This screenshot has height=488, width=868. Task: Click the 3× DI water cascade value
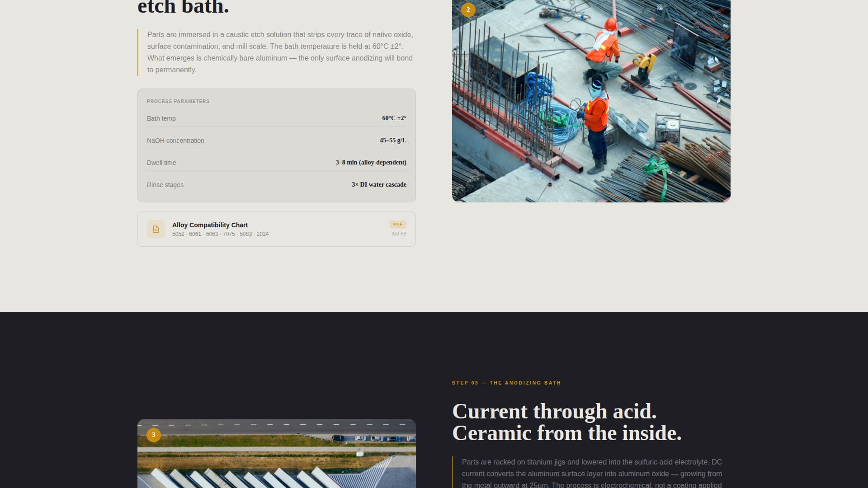(x=379, y=185)
